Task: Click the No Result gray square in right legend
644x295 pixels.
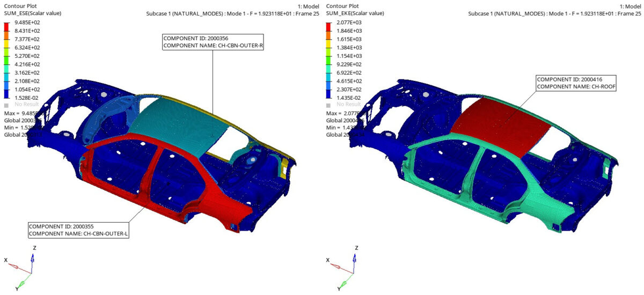Action: [x=328, y=105]
